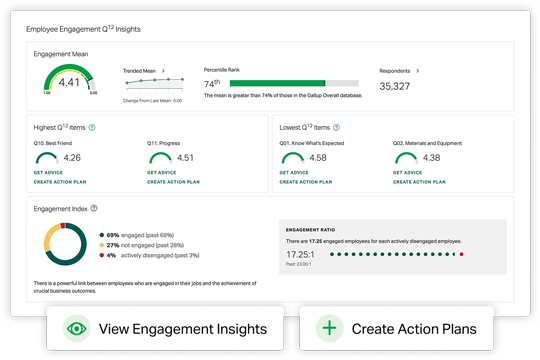Click the eye icon on View Engagement Insights
Image resolution: width=540 pixels, height=360 pixels.
(x=76, y=328)
